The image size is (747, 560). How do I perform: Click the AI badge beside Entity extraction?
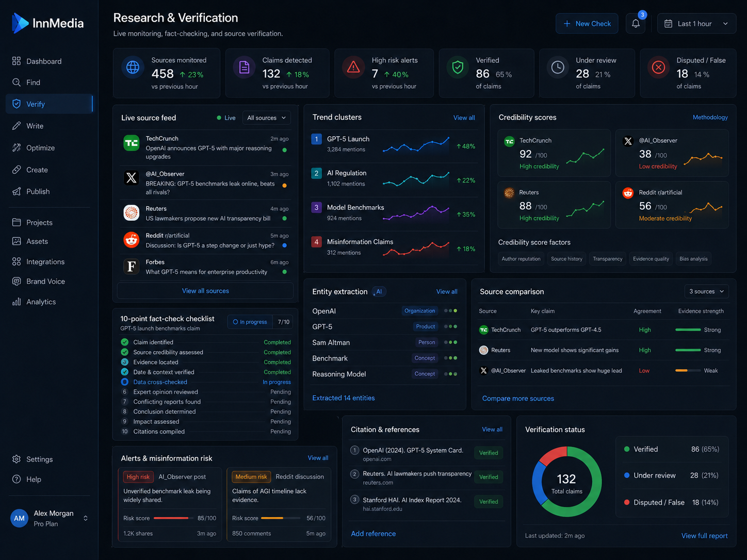click(379, 292)
